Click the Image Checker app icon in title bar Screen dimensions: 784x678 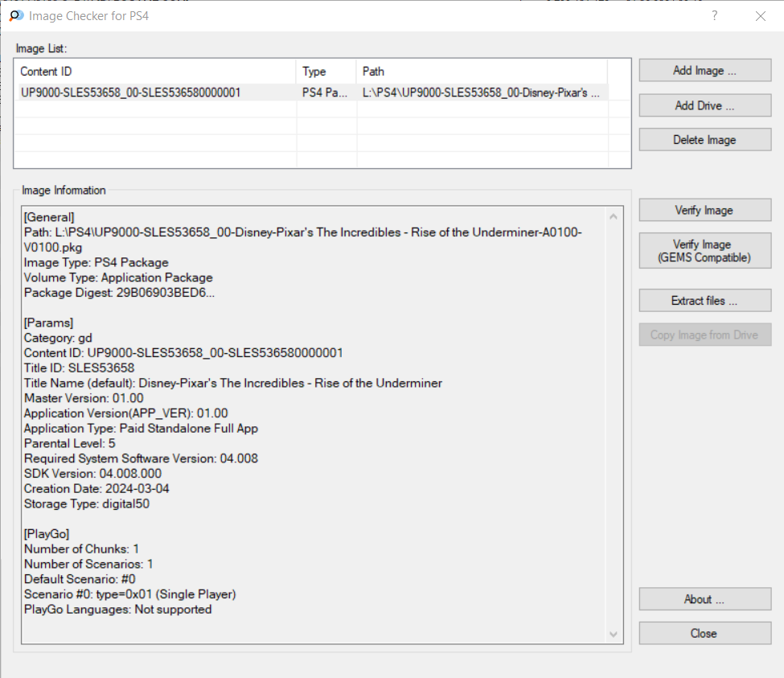coord(16,15)
